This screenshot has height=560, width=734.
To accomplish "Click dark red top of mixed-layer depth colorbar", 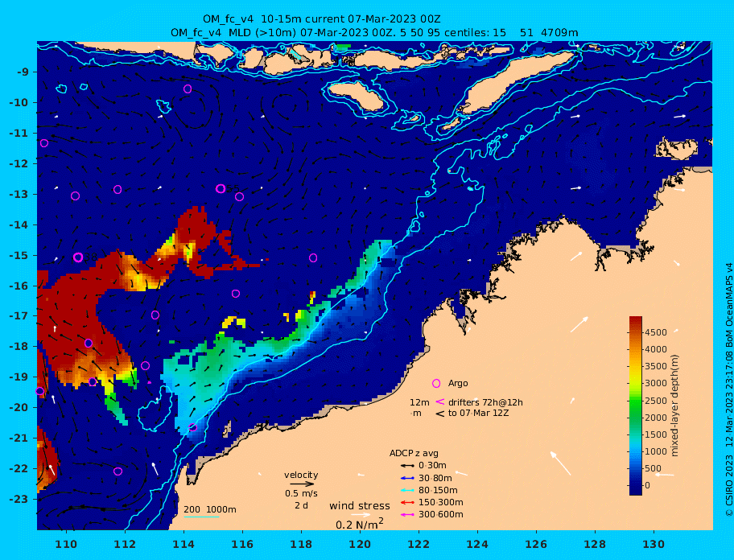I will click(636, 319).
